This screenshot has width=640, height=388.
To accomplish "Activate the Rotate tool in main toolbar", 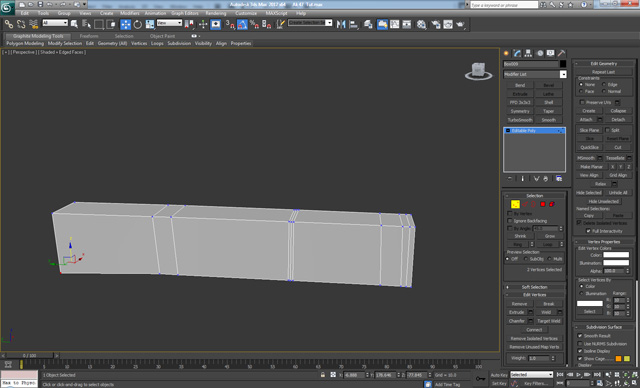I will click(x=138, y=24).
